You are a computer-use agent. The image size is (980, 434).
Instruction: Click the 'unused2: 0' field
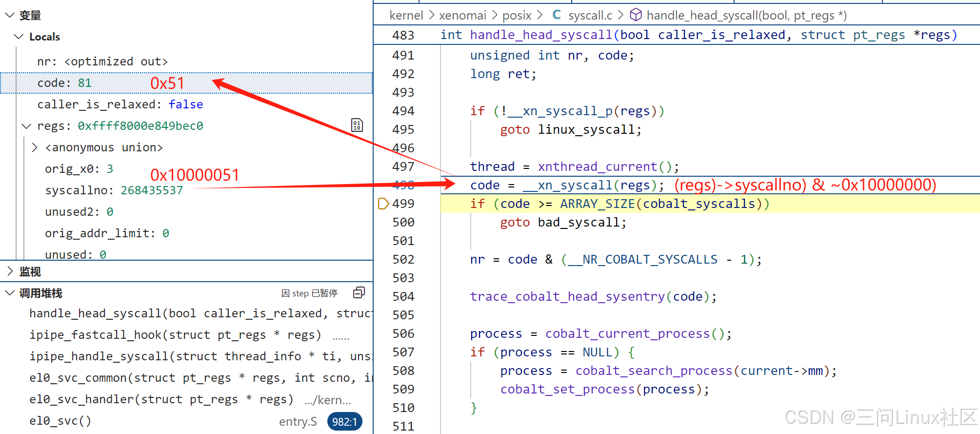pos(79,212)
